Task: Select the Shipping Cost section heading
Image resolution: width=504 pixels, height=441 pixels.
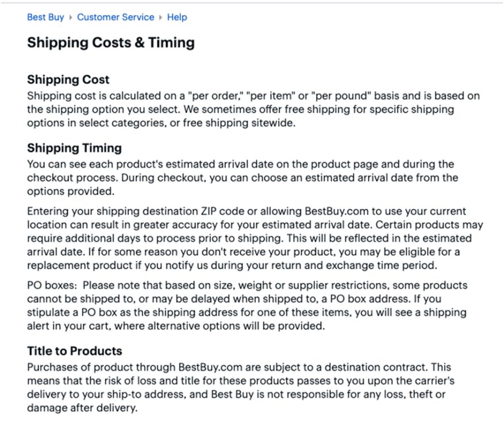Action: pos(68,79)
